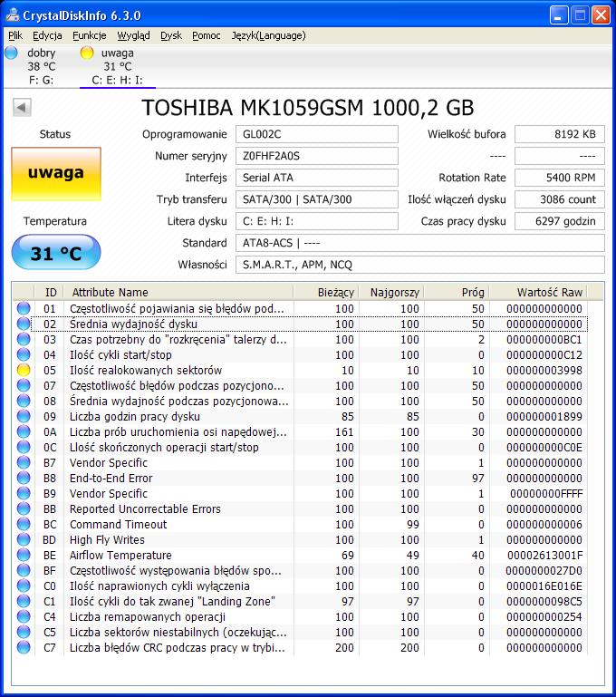Click the blue status icon of attribute 08
The width and height of the screenshot is (616, 697).
coord(23,401)
